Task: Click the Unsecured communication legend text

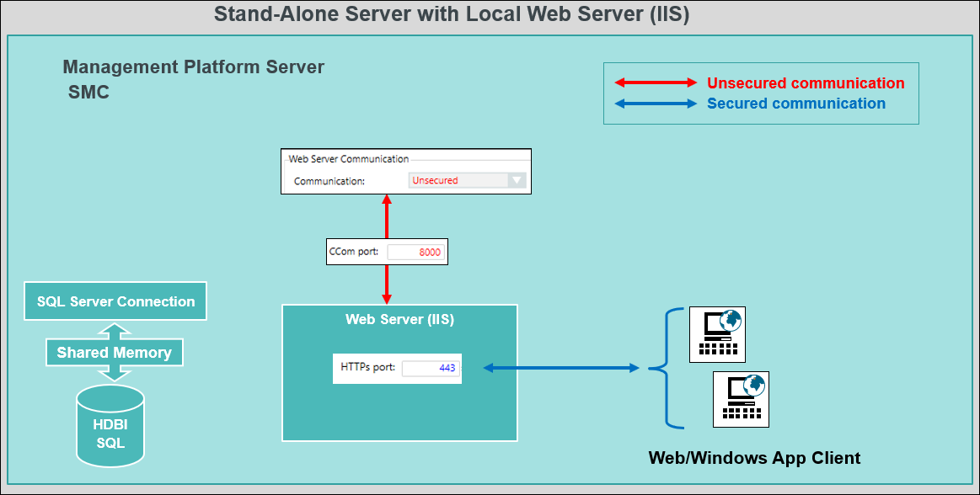Action: 806,83
